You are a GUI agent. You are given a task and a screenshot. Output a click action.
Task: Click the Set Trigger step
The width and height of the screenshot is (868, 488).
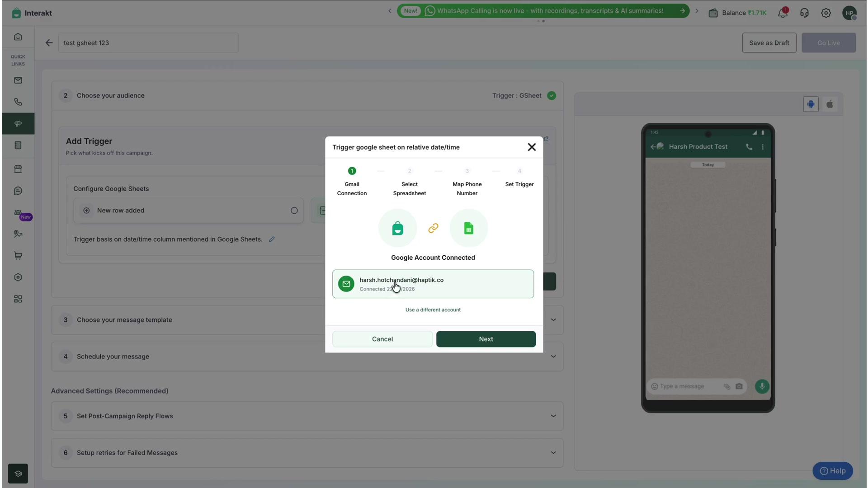519,178
